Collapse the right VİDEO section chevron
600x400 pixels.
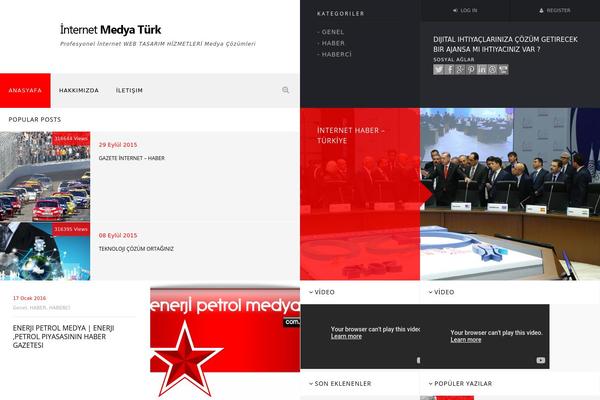point(430,292)
